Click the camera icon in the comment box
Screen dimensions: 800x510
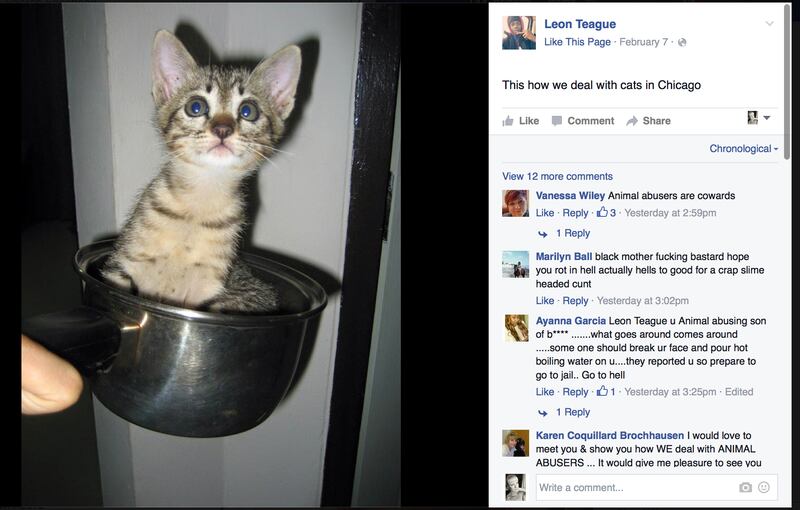[745, 488]
